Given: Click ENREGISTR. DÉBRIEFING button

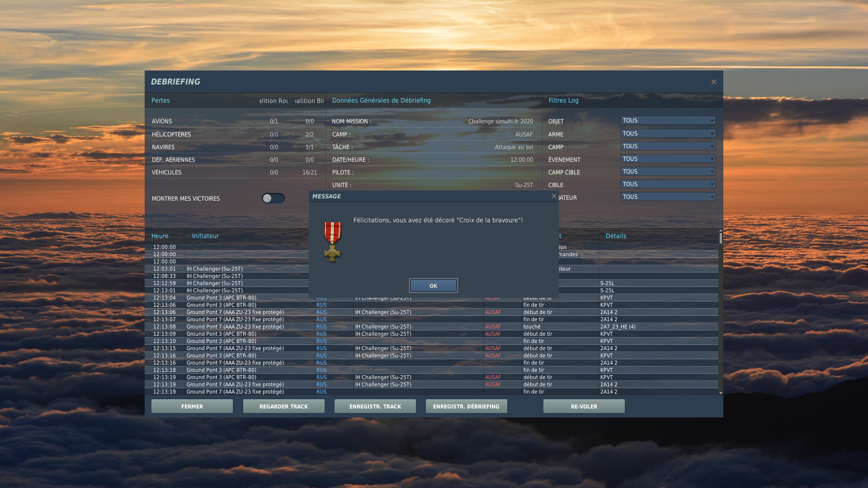Looking at the screenshot, I should click(466, 406).
